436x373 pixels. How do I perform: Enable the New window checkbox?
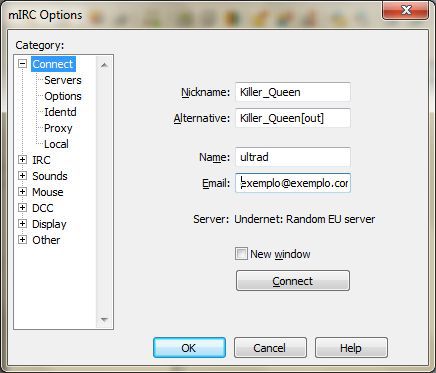[x=241, y=254]
